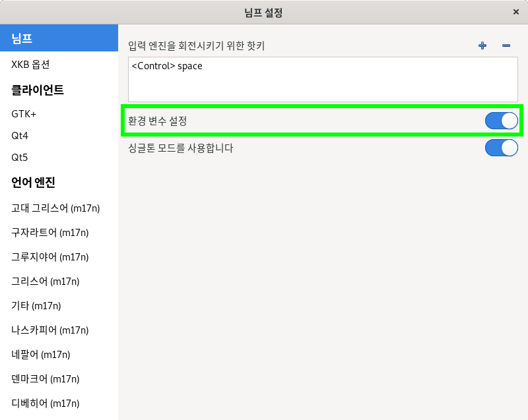528x420 pixels.
Task: Open the Qt5 client settings
Action: coord(59,158)
